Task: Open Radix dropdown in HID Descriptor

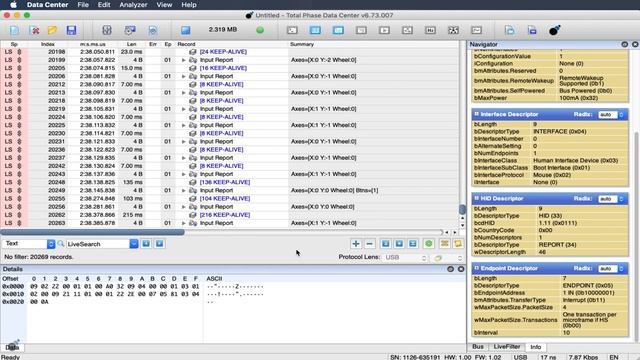Action: (x=611, y=199)
